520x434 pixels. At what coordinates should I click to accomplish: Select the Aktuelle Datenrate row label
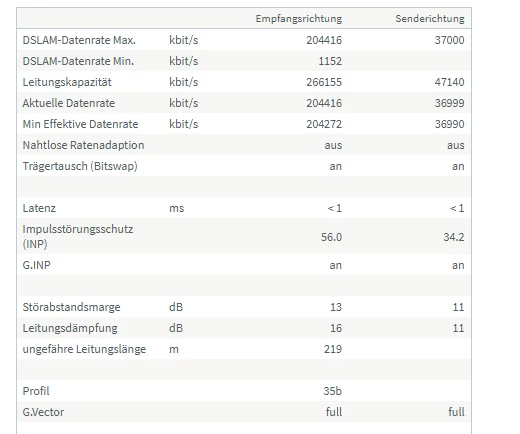click(x=69, y=103)
